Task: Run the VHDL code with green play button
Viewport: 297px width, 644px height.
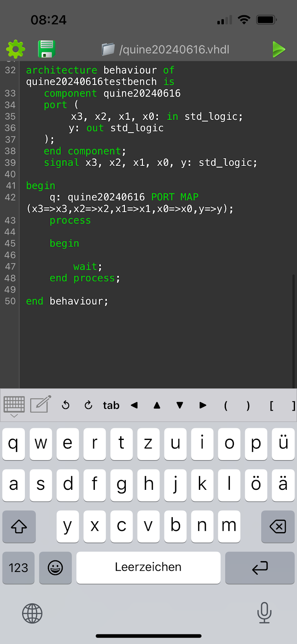Action: pos(279,50)
